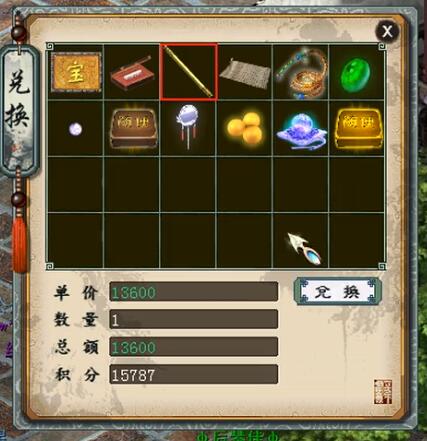Select the glowing golden chest item

[358, 128]
